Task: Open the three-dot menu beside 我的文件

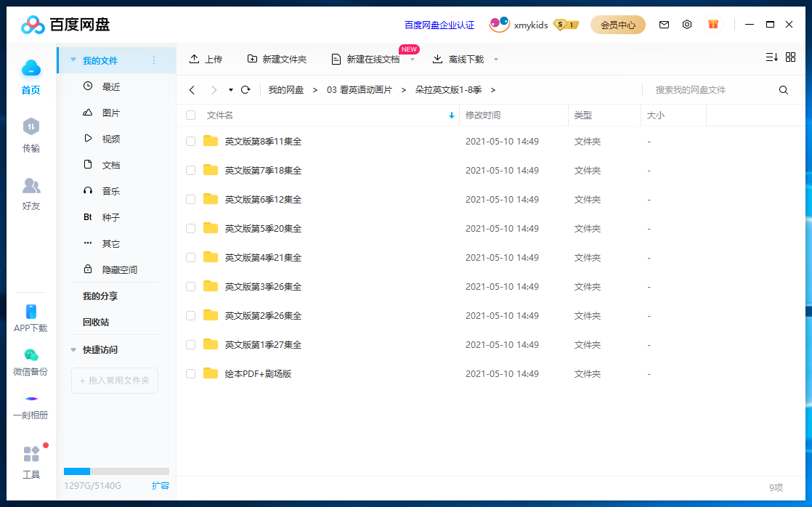Action: (154, 60)
